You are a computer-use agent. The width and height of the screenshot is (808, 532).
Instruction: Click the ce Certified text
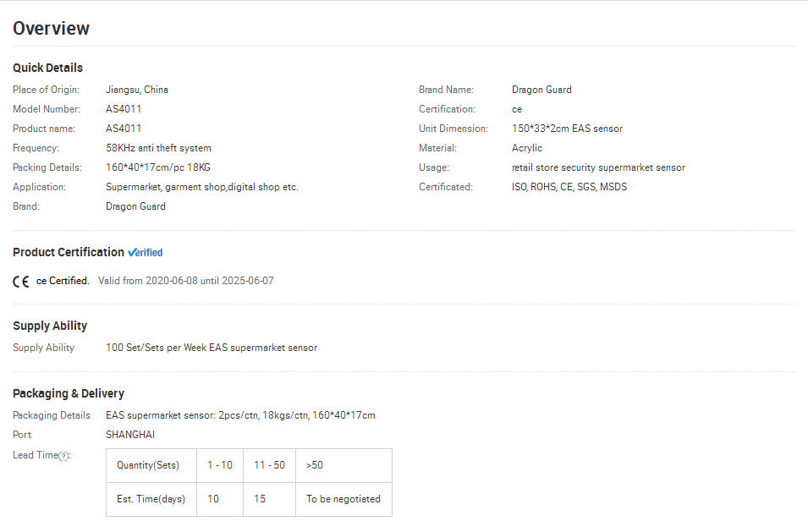pos(63,281)
